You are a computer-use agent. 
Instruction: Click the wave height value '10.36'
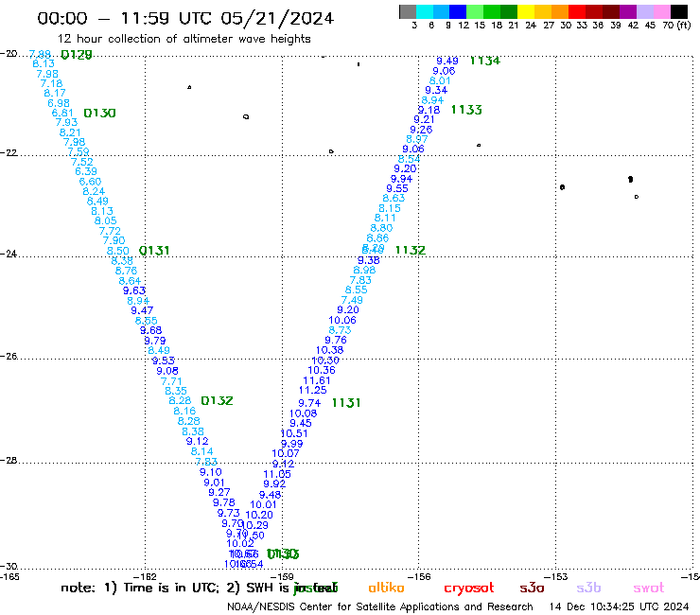(x=322, y=370)
